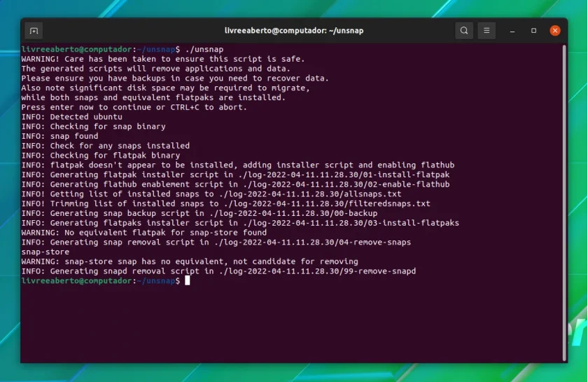Click the path ending in 02-enable-flathub

(346, 184)
